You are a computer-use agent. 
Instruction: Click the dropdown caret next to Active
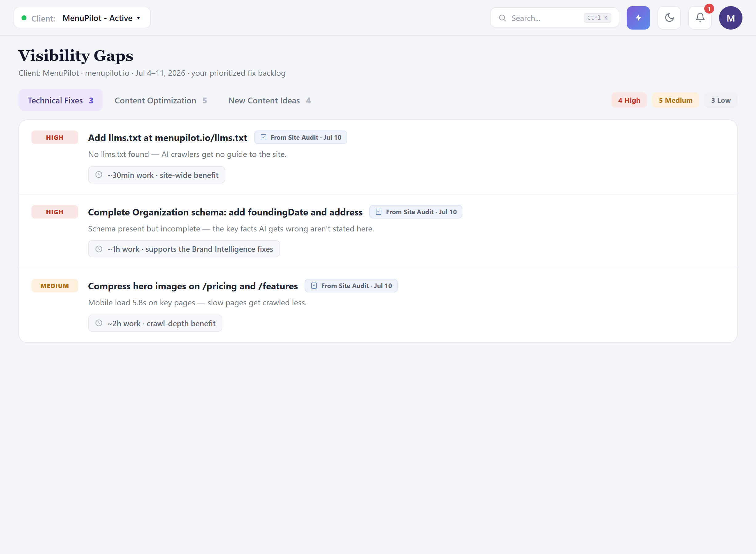point(138,18)
